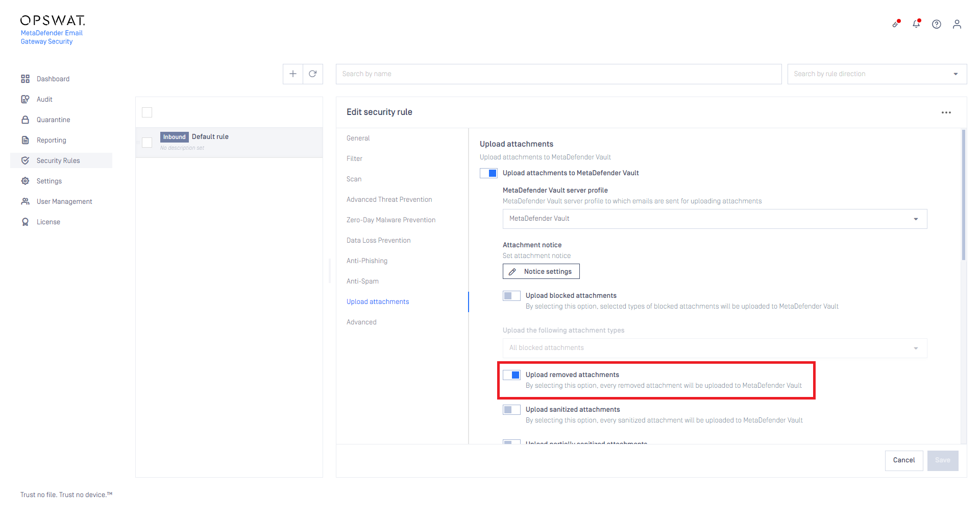The height and width of the screenshot is (516, 980).
Task: Click the Reporting document icon
Action: [x=25, y=140]
